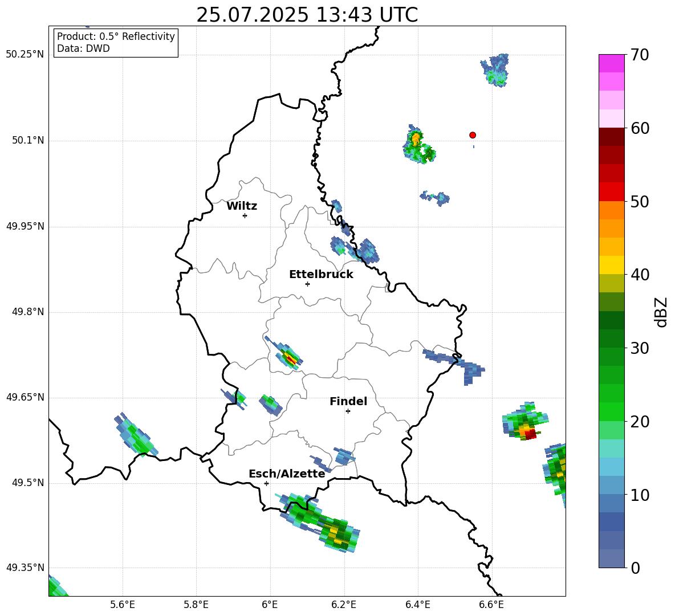Screen dimensions: 675x616
Task: Click the light blue echo near 50.25°N 6.6°E
Action: coord(495,71)
